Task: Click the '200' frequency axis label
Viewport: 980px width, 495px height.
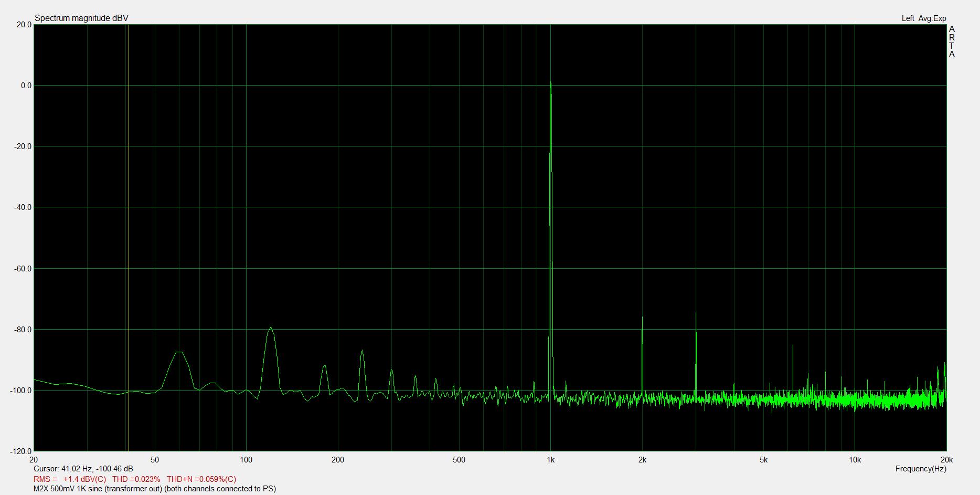Action: (338, 460)
